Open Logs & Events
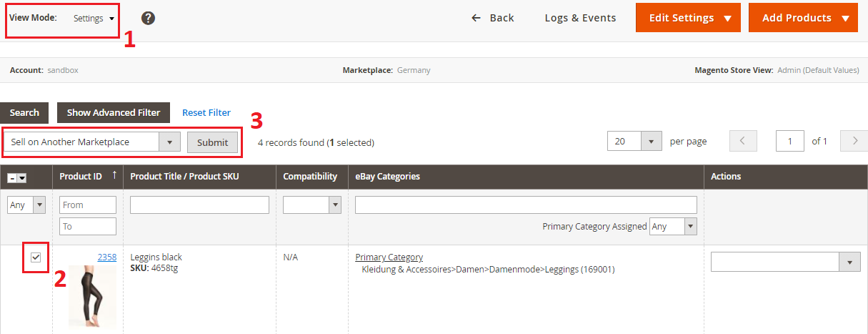The image size is (868, 334). click(x=580, y=18)
